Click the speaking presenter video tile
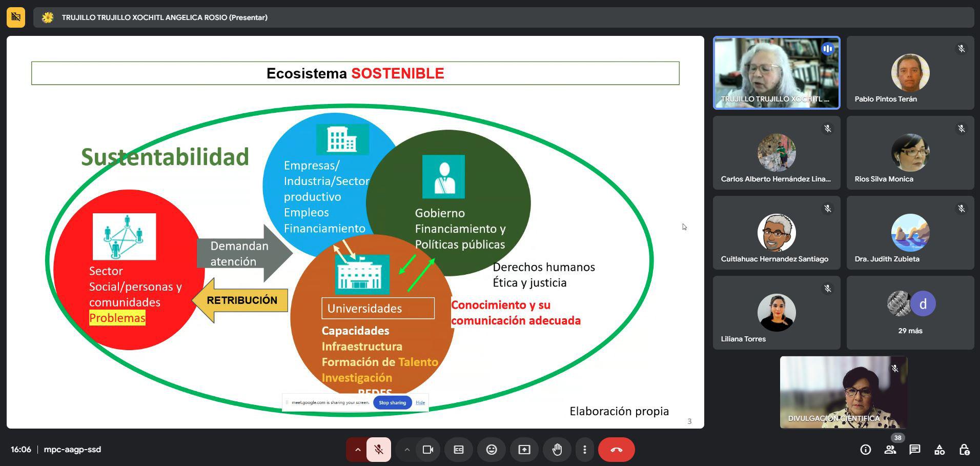The image size is (980, 466). (x=777, y=73)
